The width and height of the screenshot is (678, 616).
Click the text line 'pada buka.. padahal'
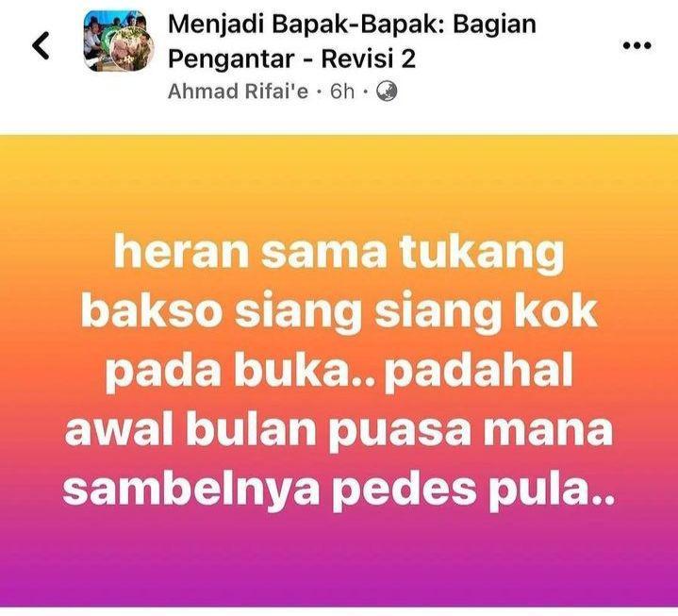click(339, 372)
